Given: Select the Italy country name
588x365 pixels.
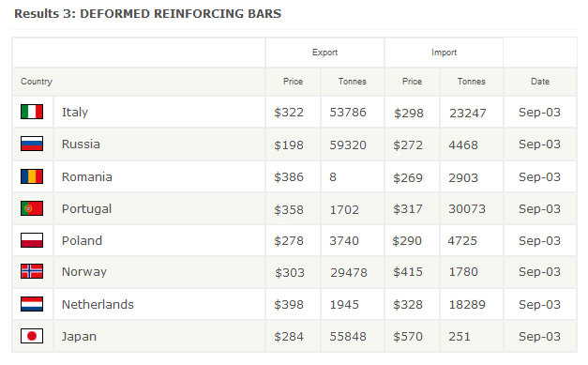Looking at the screenshot, I should coord(75,113).
